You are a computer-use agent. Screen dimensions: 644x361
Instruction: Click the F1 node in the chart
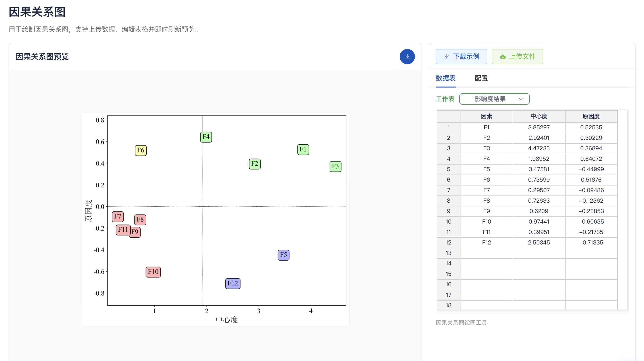point(303,150)
